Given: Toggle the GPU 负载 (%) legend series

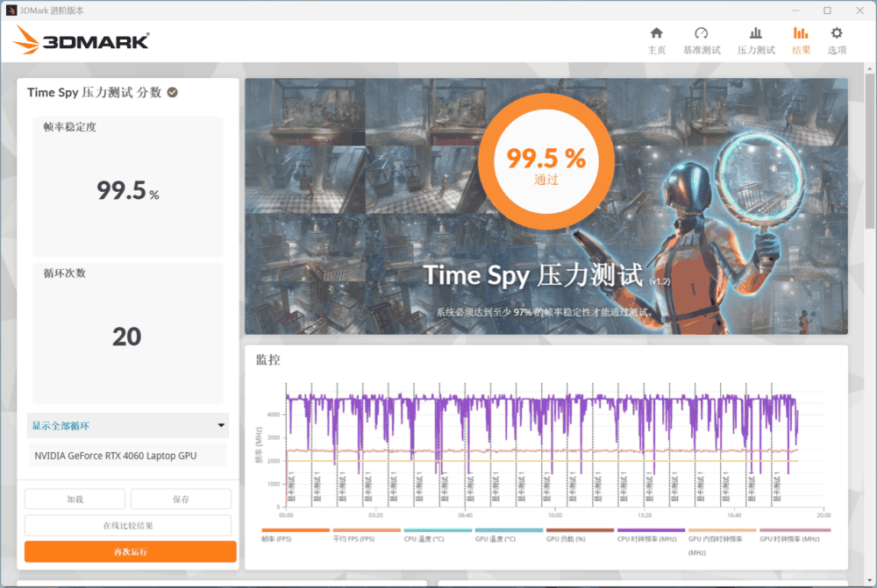Looking at the screenshot, I should (566, 539).
